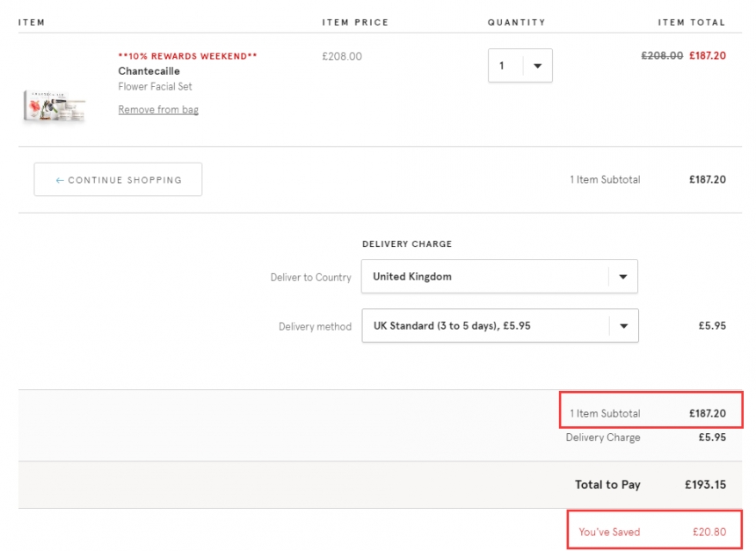The image size is (756, 551).
Task: Click the Item Price column header
Action: 355,22
